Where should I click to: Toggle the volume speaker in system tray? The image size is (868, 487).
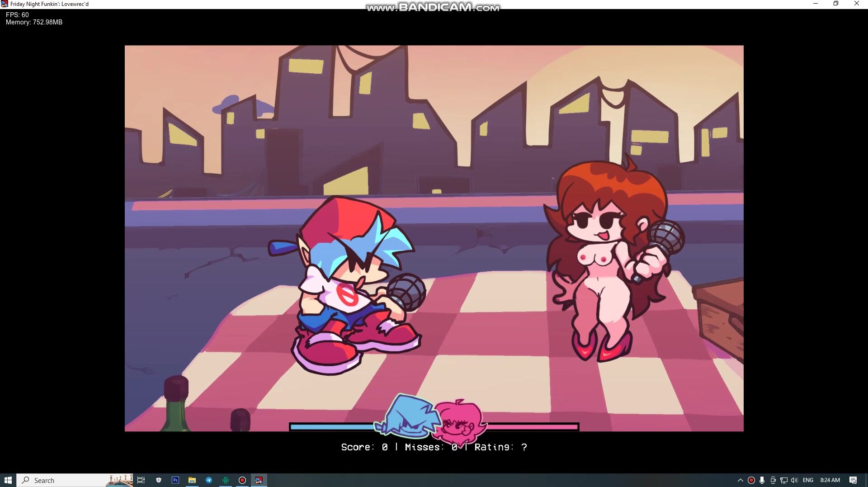(794, 480)
